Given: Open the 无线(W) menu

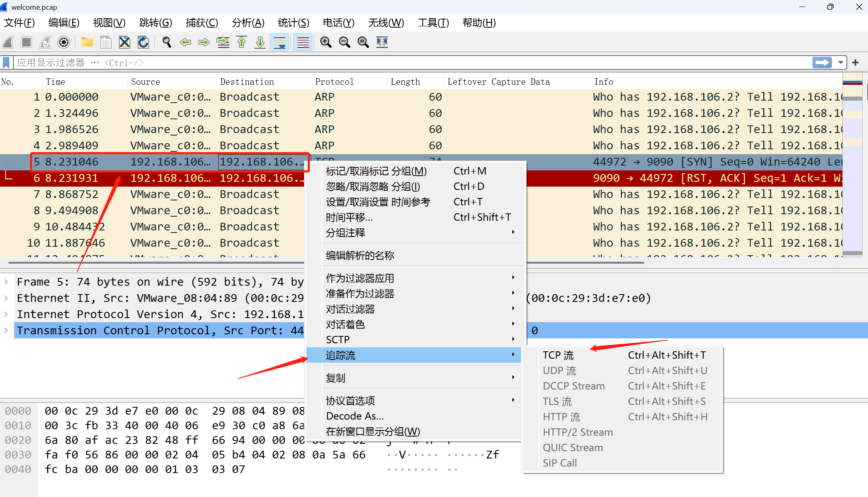Looking at the screenshot, I should [386, 23].
